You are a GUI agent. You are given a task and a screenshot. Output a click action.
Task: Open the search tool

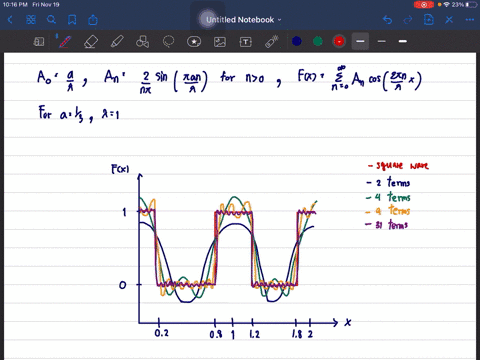tap(51, 20)
